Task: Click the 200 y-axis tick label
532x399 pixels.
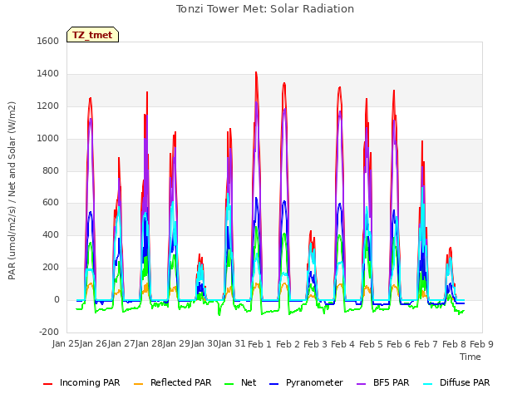Action: pos(51,268)
